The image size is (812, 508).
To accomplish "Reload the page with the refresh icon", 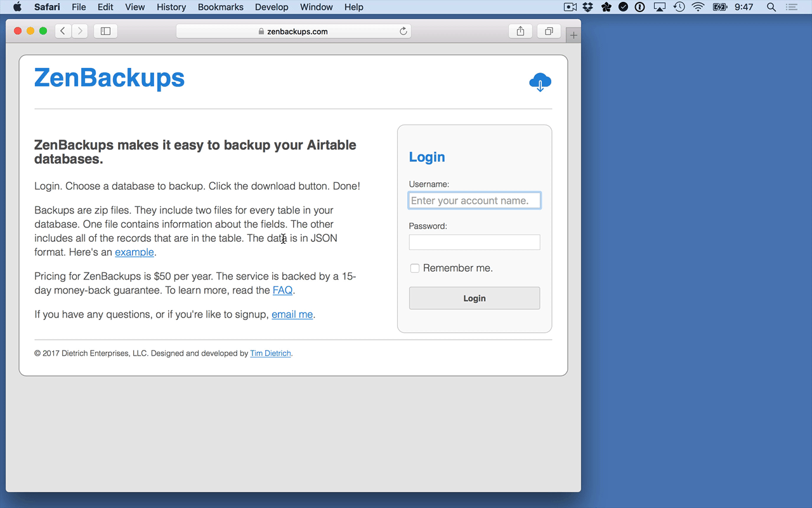I will (x=403, y=31).
